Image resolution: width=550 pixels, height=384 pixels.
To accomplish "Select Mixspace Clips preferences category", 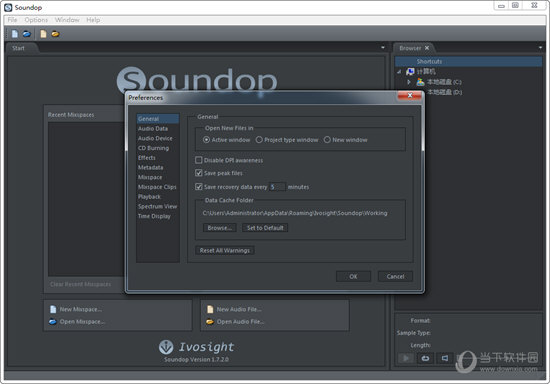I will tap(157, 187).
